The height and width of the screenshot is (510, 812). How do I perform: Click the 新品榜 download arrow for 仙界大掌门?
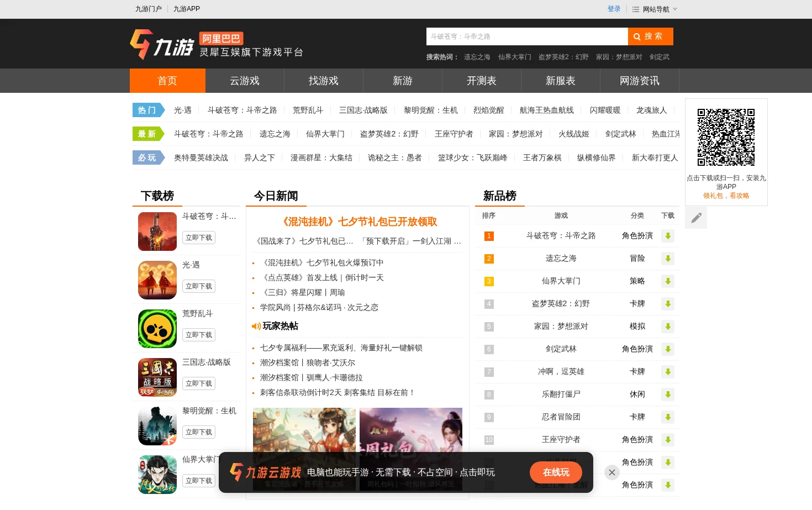pos(668,281)
